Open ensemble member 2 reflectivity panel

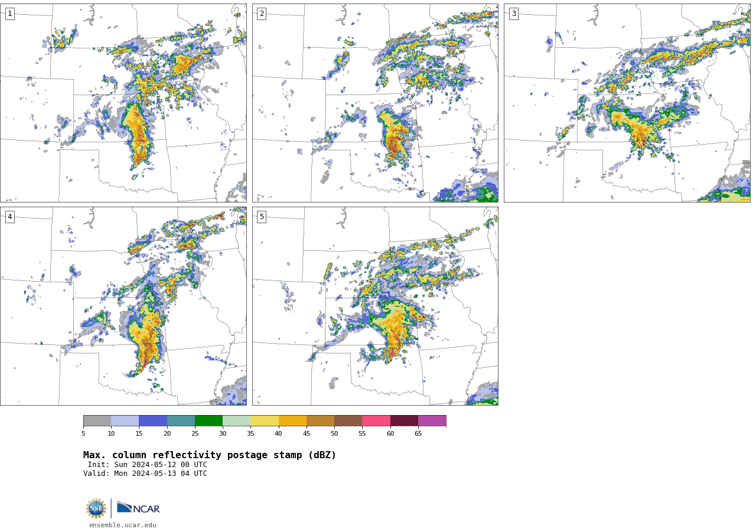[x=375, y=103]
